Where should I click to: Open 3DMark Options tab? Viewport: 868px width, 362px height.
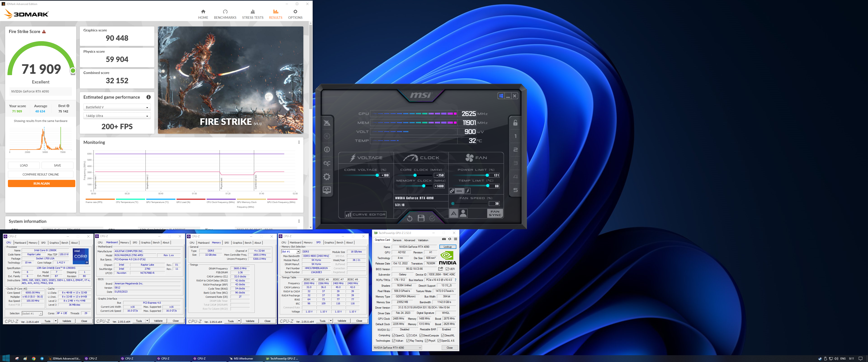[x=295, y=14]
